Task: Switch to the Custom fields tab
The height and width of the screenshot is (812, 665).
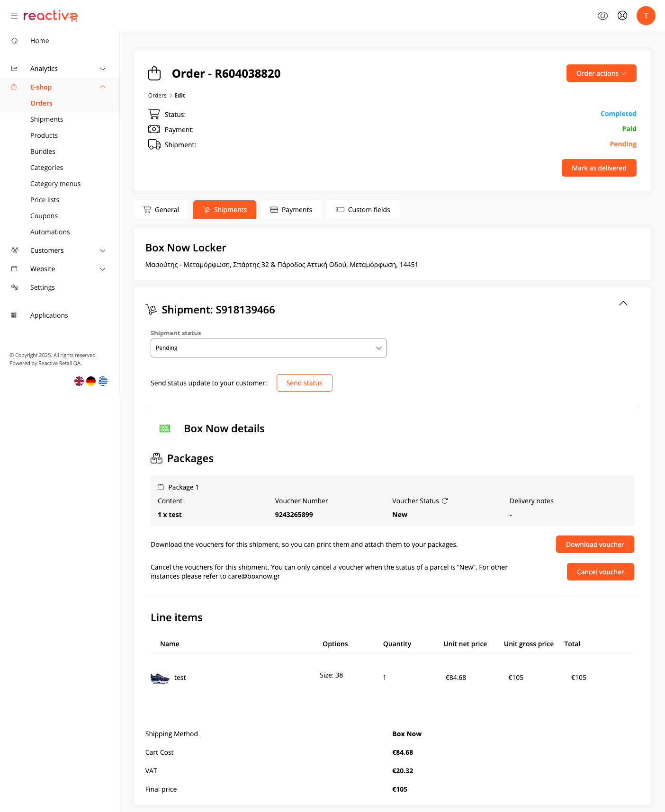Action: tap(363, 210)
